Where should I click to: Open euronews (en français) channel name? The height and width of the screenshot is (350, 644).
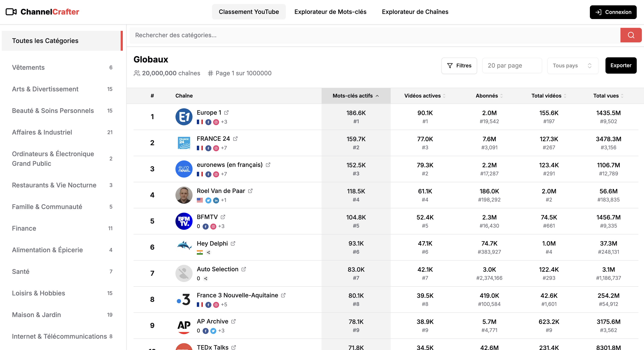click(230, 165)
